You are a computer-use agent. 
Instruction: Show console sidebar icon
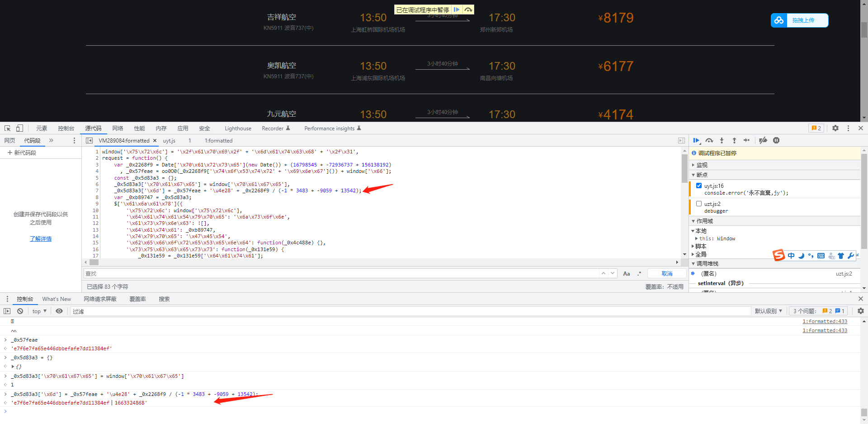(x=7, y=311)
